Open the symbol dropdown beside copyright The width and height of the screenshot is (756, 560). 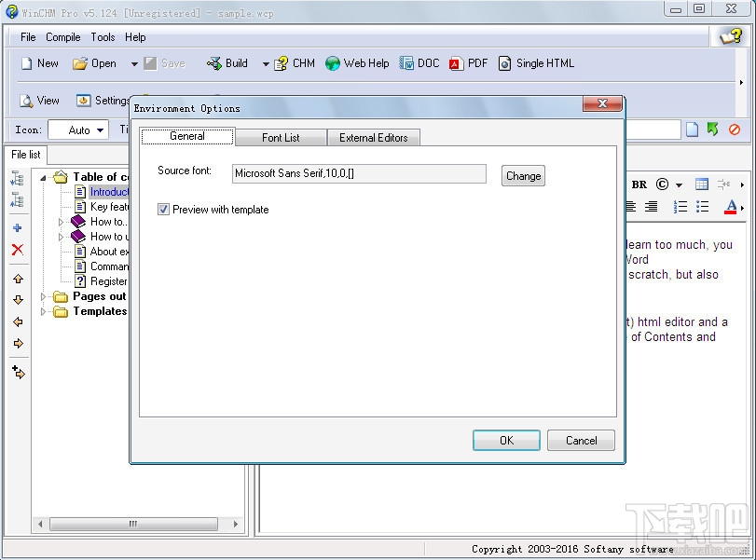point(679,185)
